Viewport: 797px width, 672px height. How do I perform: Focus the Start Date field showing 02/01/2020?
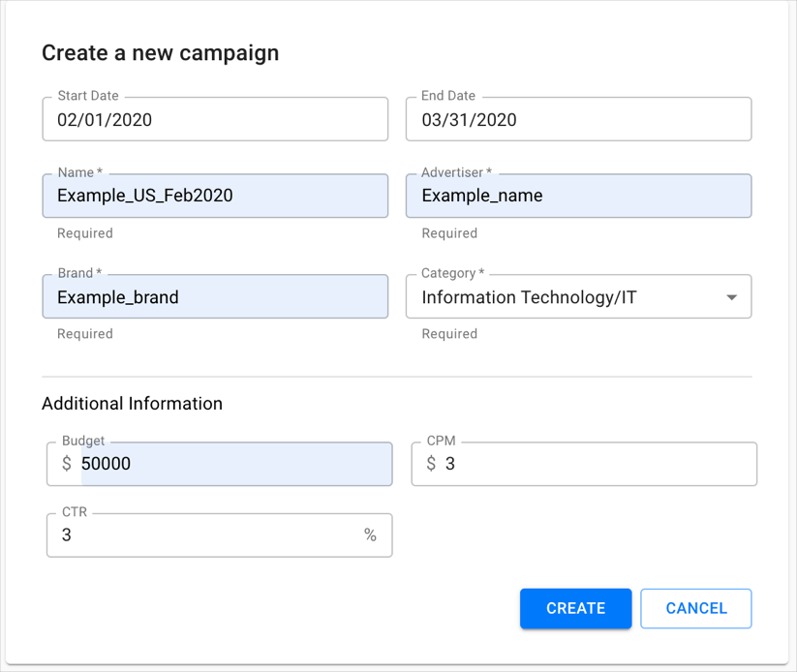[x=215, y=120]
